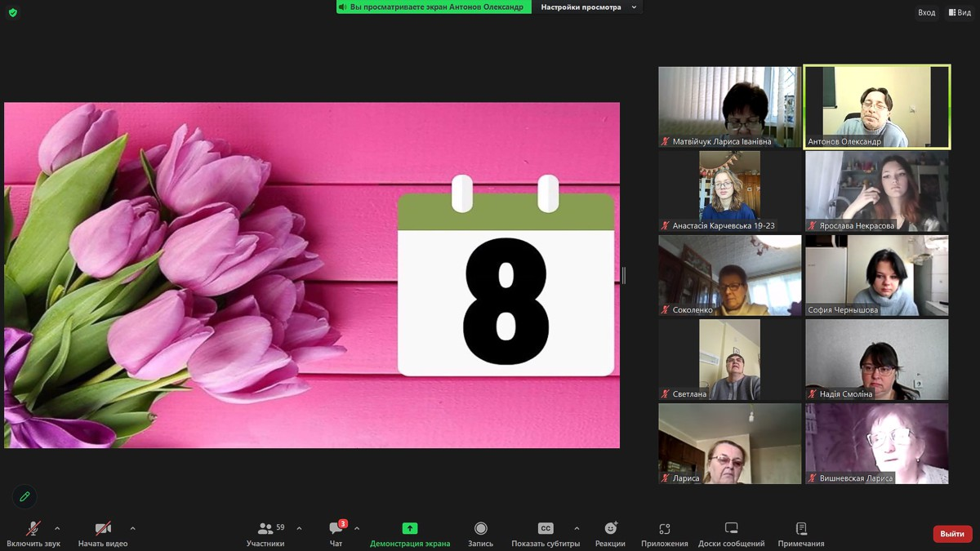The width and height of the screenshot is (980, 551).
Task: Click muted mic icon on Лариса tile
Action: coord(666,478)
